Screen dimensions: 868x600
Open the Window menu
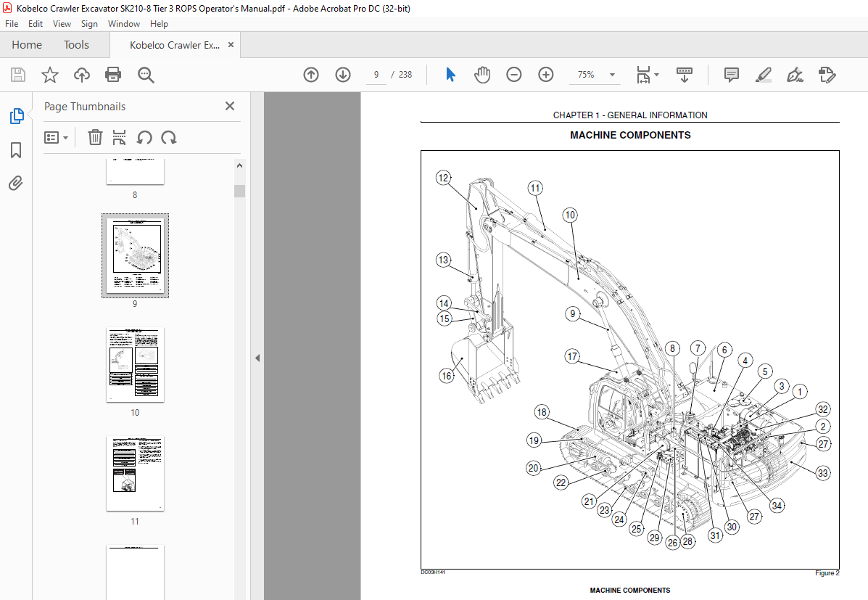click(x=124, y=24)
